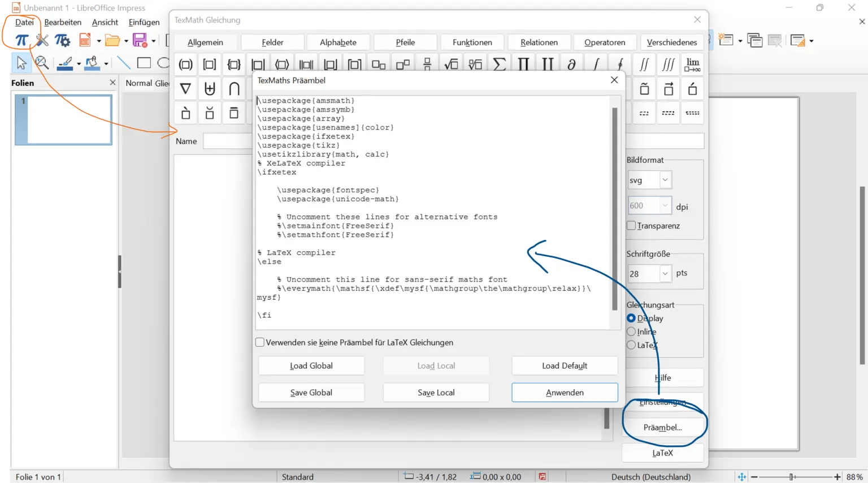This screenshot has width=868, height=483.
Task: Open the 600 dpi dropdown
Action: (x=665, y=205)
